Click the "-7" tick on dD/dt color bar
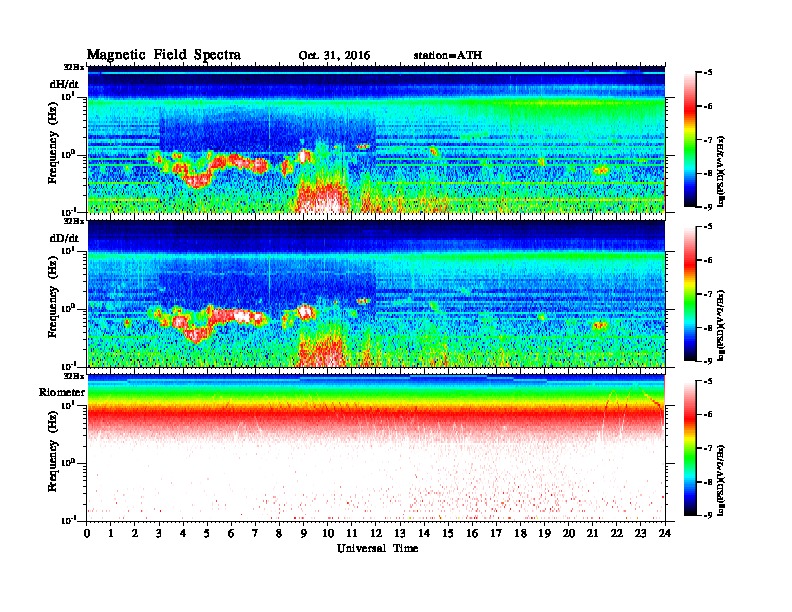This screenshot has height=612, width=792. point(708,294)
